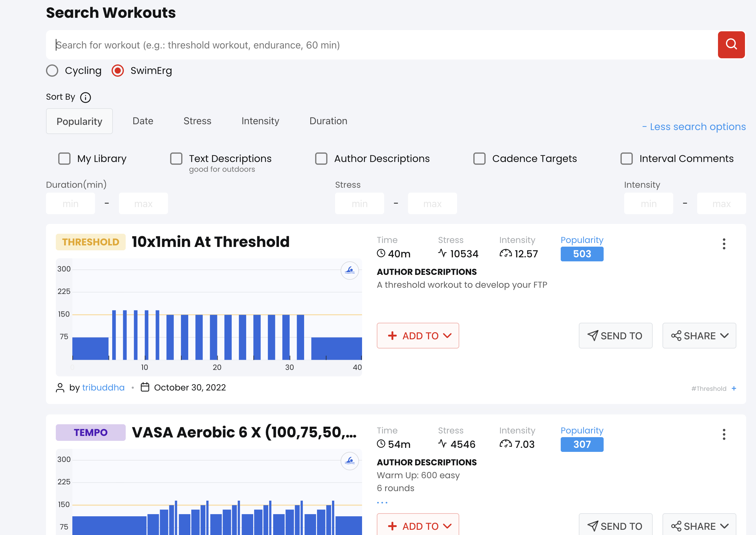
Task: Select the Cycling radio button
Action: coord(52,71)
